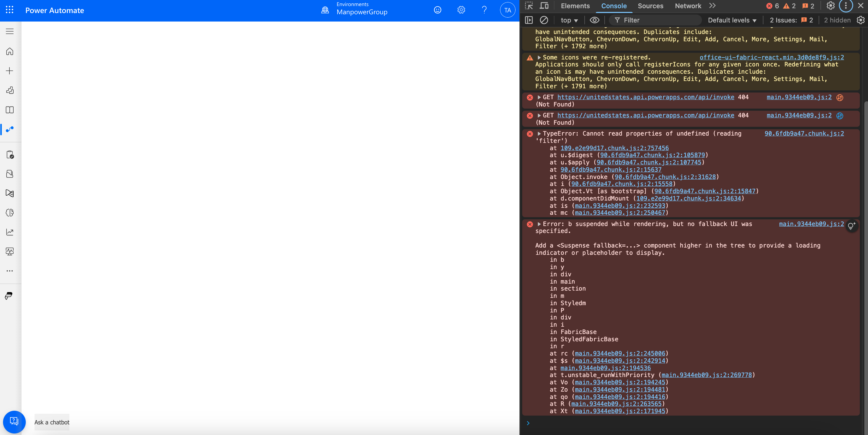
Task: Switch to the Network tab
Action: (x=688, y=6)
